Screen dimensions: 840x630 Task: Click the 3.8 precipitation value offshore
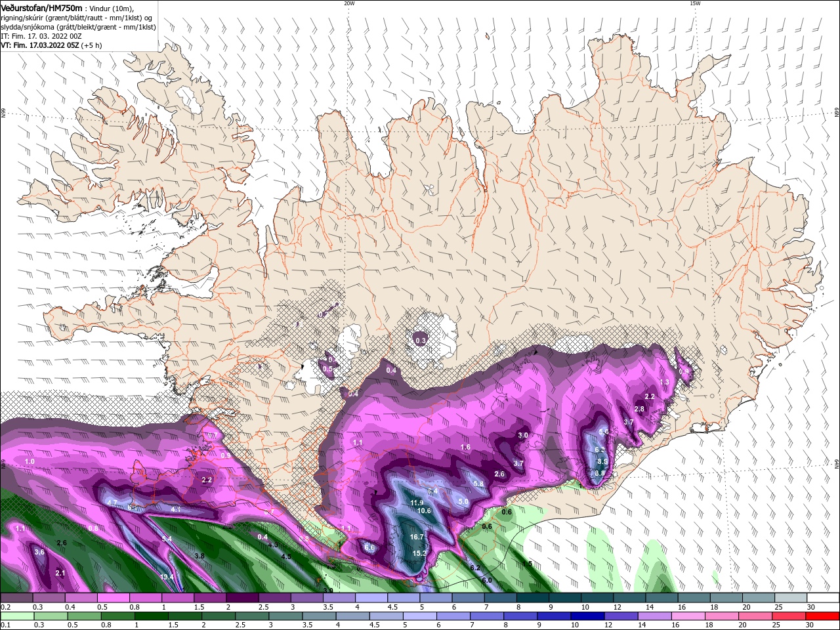200,556
